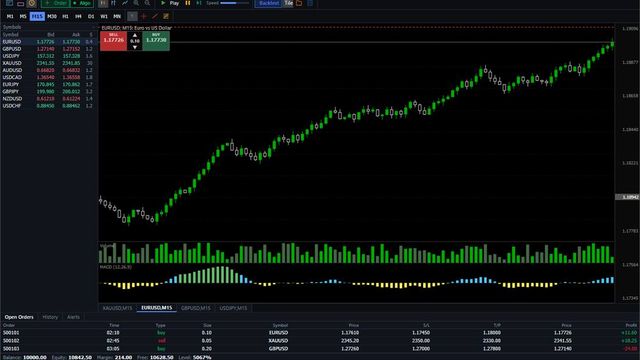Switch chart to bar chart style

click(x=113, y=3)
